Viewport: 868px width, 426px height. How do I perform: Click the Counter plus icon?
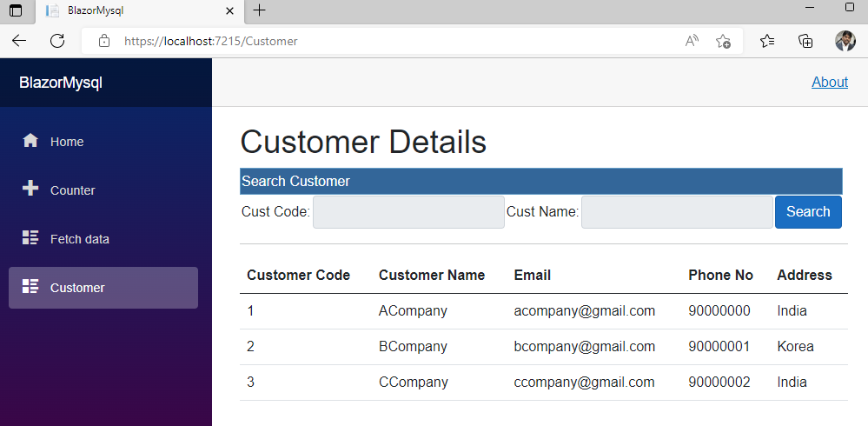pyautogui.click(x=30, y=189)
